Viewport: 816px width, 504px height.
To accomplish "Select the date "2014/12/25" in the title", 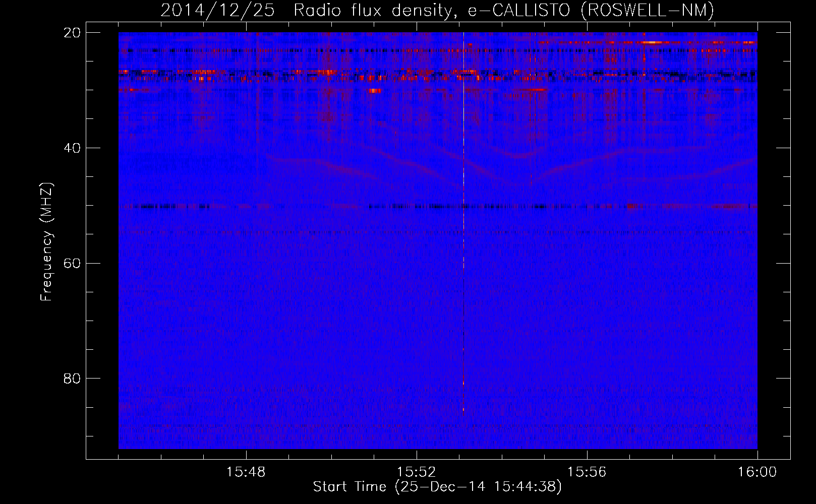I will click(x=218, y=10).
